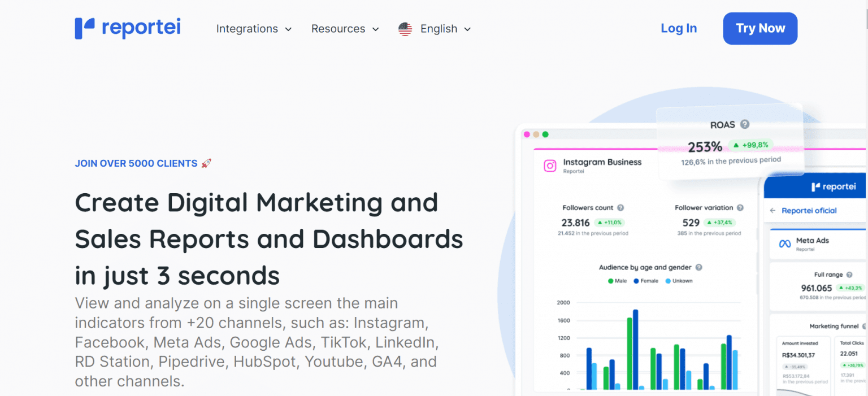Click the US flag language icon
The height and width of the screenshot is (396, 868).
(405, 28)
